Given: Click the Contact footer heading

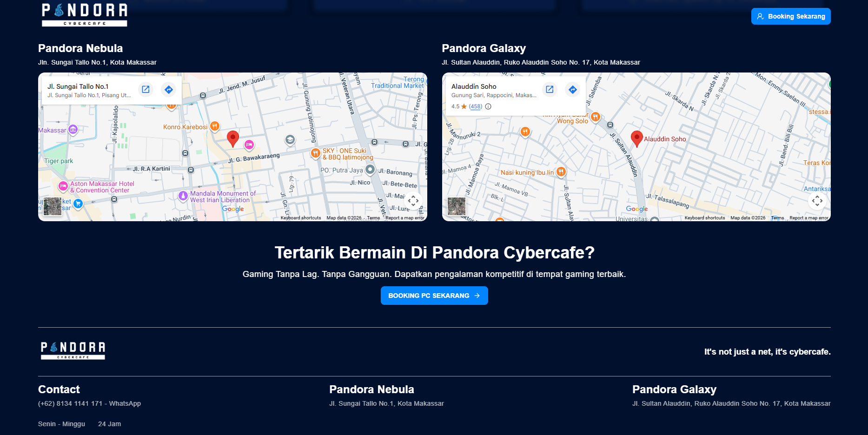Looking at the screenshot, I should (59, 389).
